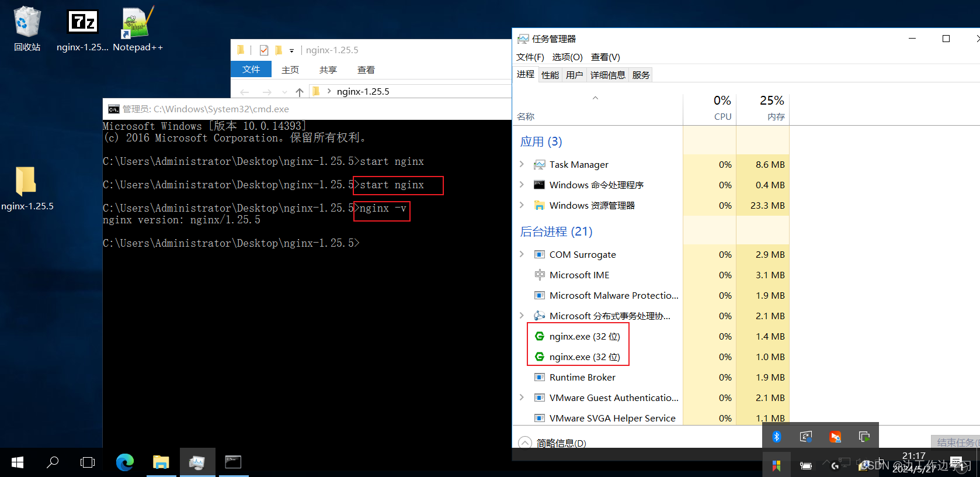Open the 文件 tab in Explorer
This screenshot has width=980, height=477.
(251, 70)
